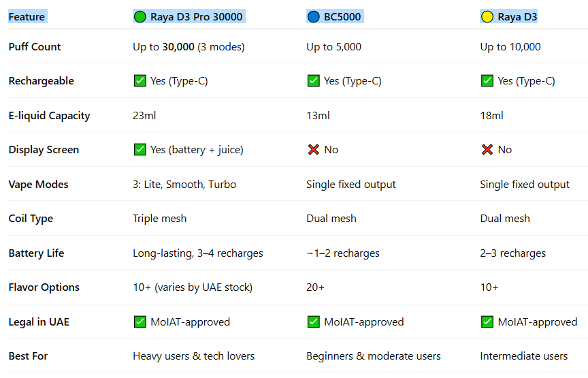588x378 pixels.
Task: Click the Up to 10,000 cell
Action: 510,47
